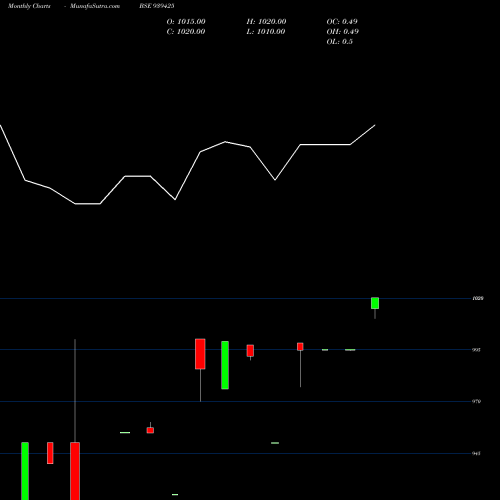Click the "BSE 939425" symbol label
Viewport: 500px width, 500px height.
click(x=157, y=6)
